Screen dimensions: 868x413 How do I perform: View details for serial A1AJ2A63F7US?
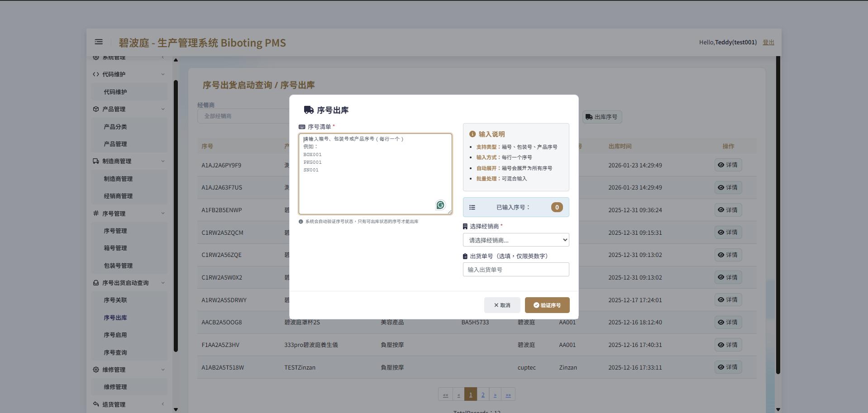pyautogui.click(x=728, y=187)
